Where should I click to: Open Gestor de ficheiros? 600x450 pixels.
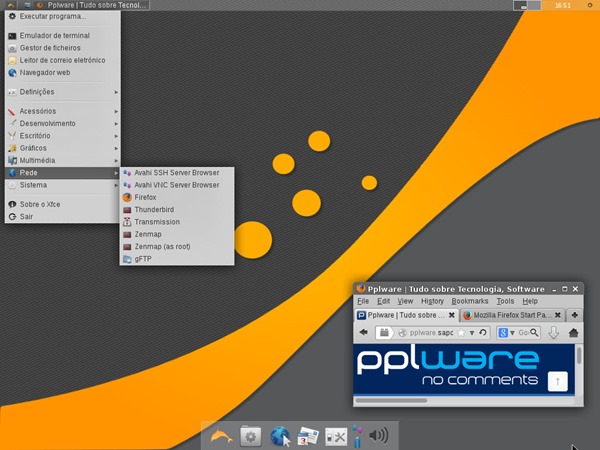[62, 48]
